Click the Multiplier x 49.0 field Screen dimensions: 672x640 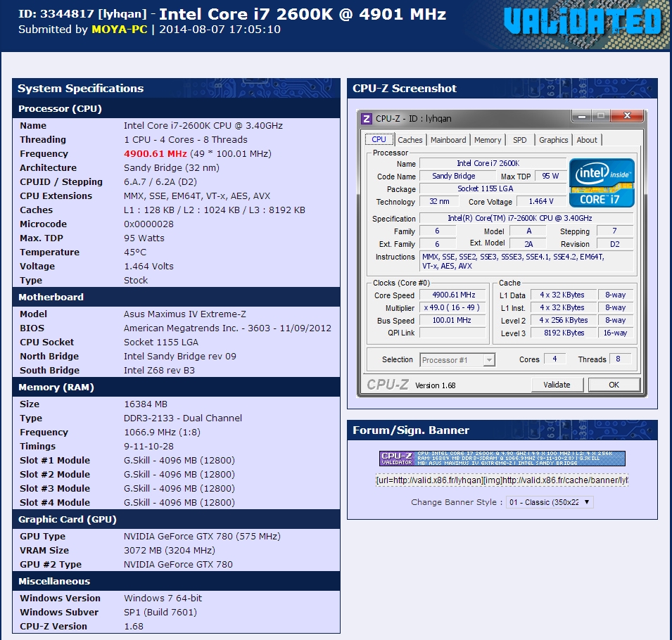[x=453, y=307]
